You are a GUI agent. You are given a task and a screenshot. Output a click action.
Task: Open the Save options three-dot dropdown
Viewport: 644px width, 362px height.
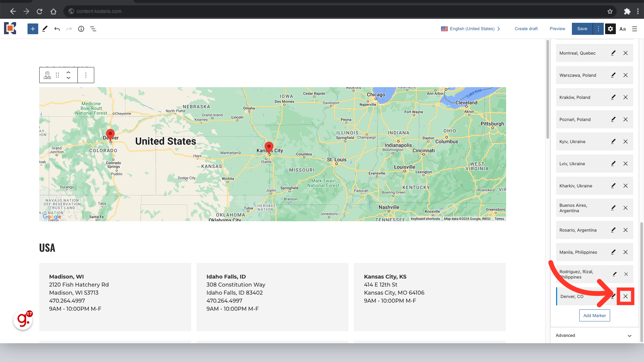tap(598, 29)
